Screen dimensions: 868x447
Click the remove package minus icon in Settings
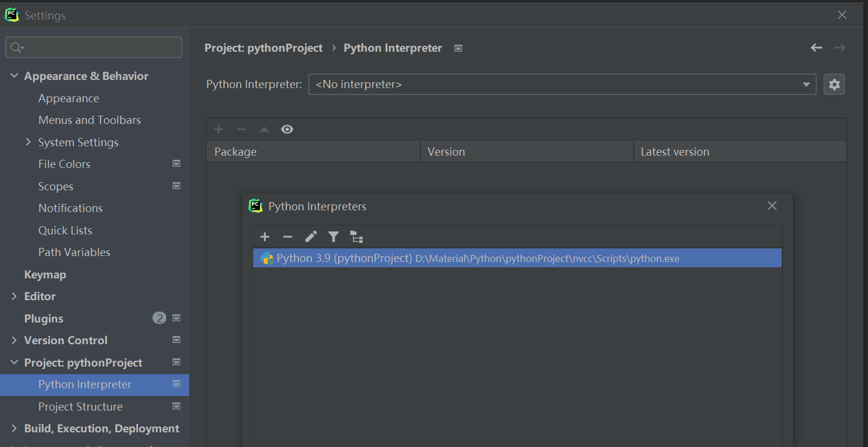tap(241, 129)
